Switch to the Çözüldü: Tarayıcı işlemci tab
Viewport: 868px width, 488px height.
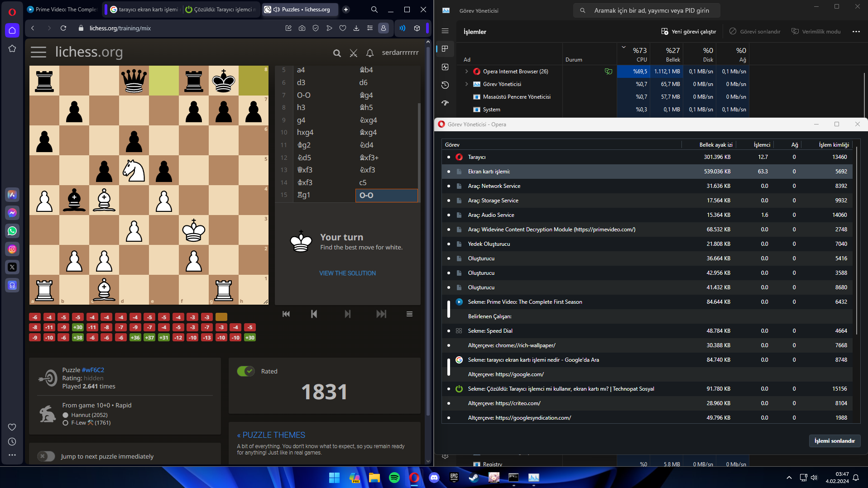[221, 10]
